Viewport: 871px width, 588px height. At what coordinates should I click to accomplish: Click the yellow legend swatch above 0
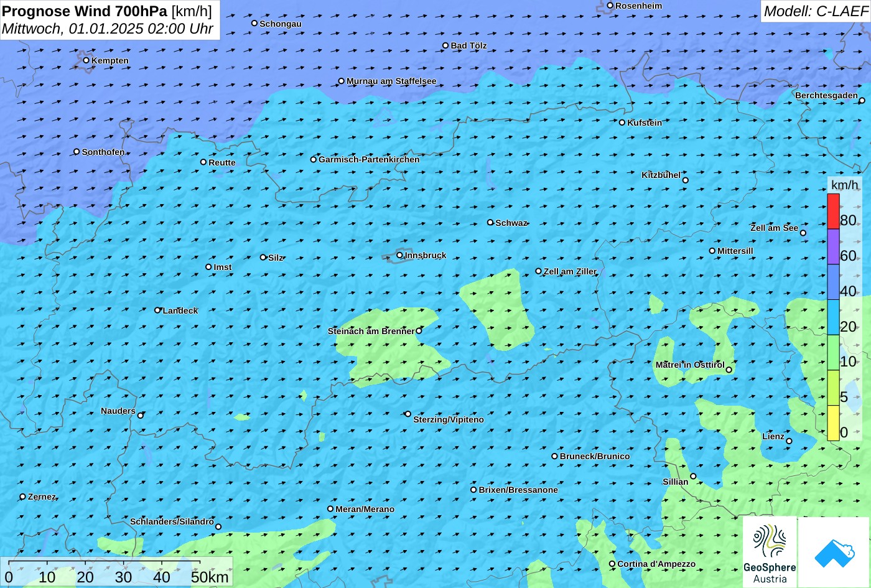[833, 423]
